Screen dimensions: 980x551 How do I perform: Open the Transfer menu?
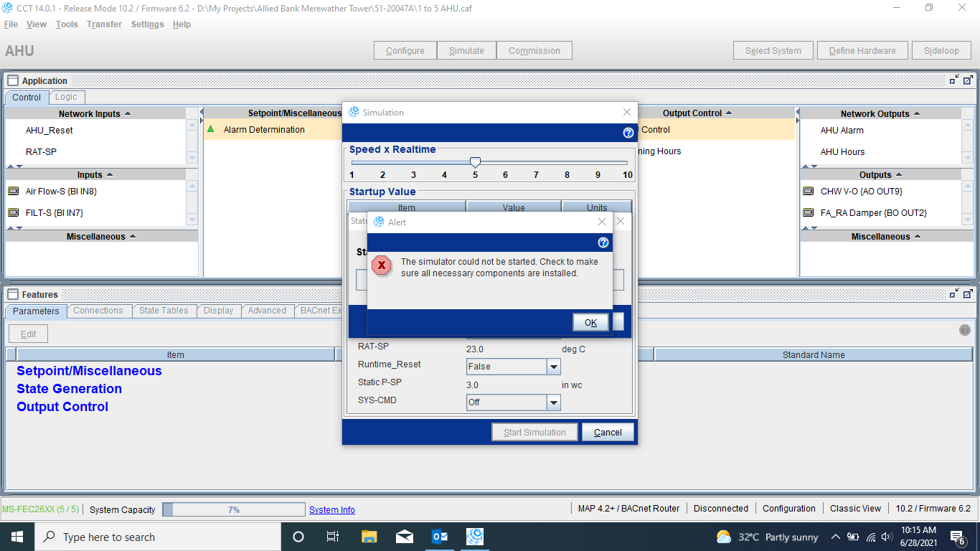[x=104, y=24]
